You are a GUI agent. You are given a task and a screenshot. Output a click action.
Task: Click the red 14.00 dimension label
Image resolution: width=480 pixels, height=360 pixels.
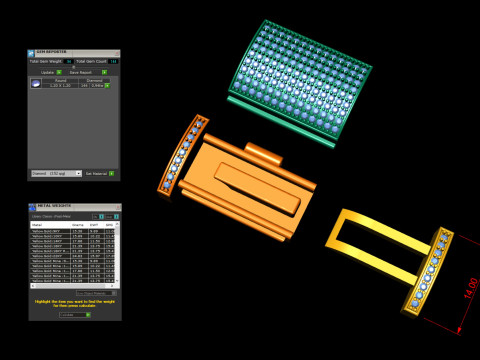pos(471,289)
